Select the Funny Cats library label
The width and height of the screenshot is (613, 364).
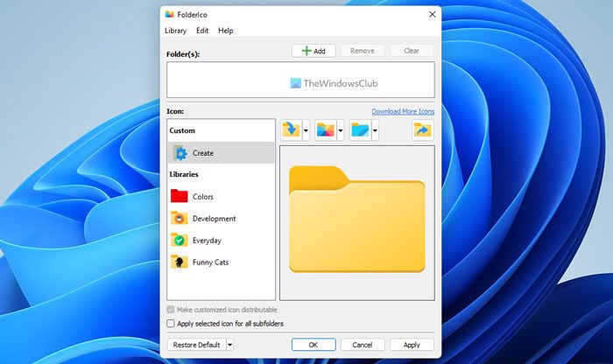click(210, 262)
